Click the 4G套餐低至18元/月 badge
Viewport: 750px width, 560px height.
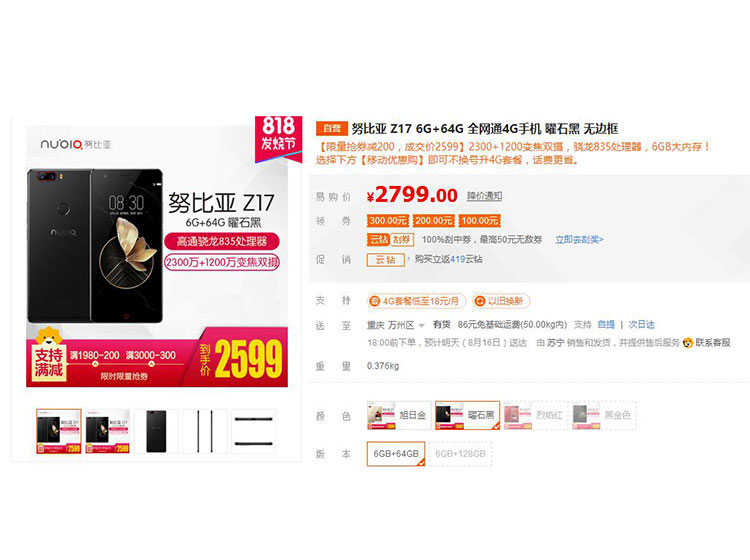tap(416, 301)
